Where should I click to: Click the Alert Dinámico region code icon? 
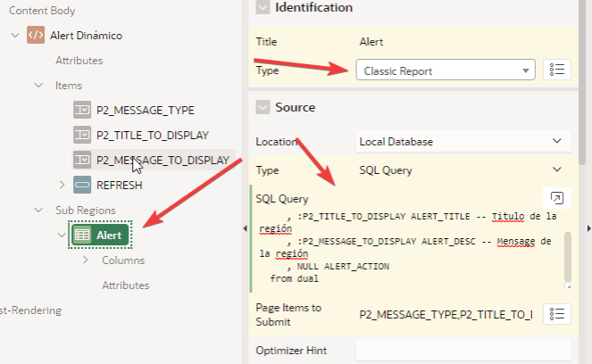[x=36, y=36]
